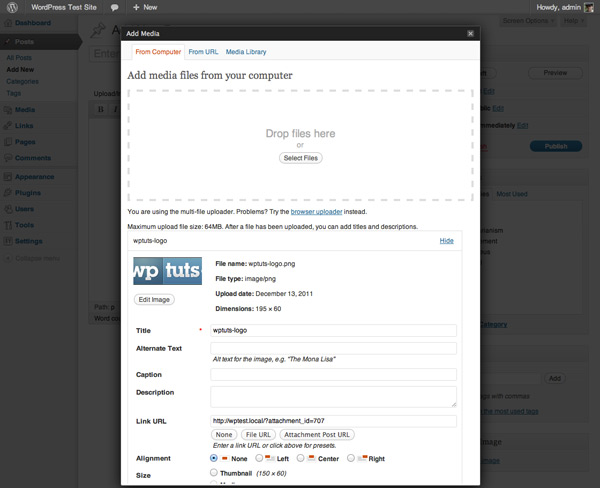Set Link URL to None
This screenshot has height=488, width=600.
(x=224, y=435)
